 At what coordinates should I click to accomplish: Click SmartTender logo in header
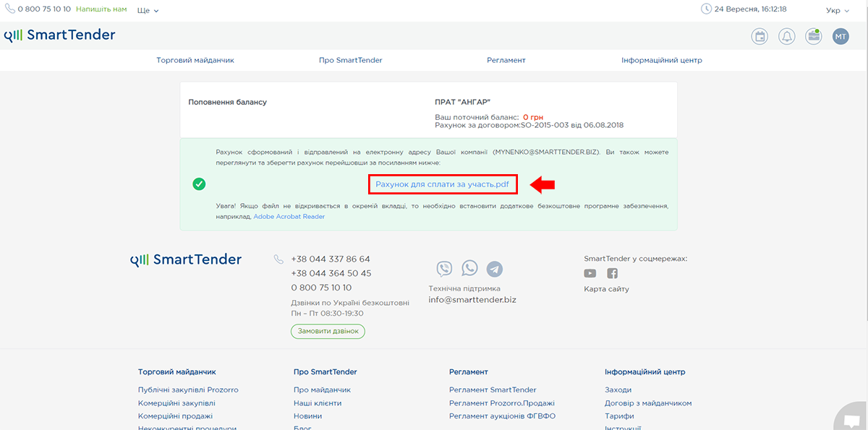pyautogui.click(x=60, y=35)
